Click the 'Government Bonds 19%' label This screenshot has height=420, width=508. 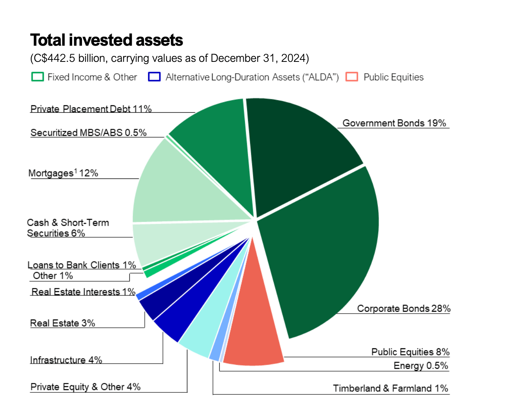(x=394, y=123)
